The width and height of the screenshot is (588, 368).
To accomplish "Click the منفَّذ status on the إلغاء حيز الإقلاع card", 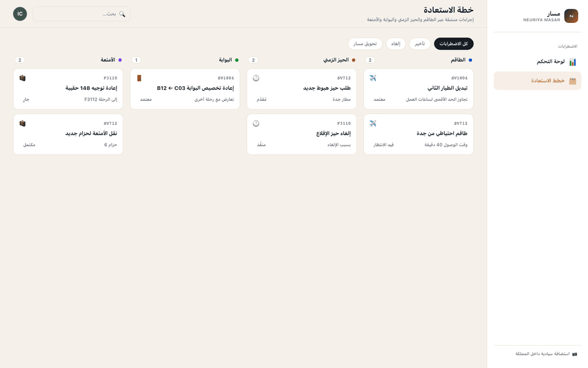I will tap(261, 145).
